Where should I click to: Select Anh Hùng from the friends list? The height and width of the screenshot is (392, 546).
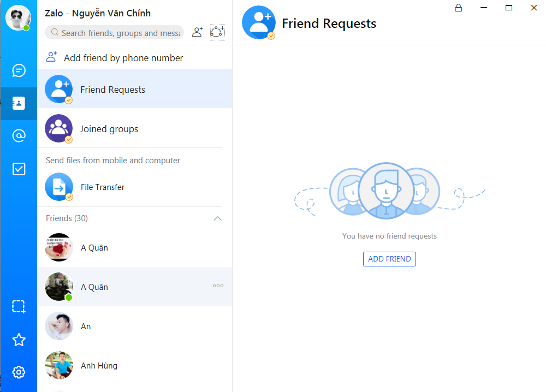point(99,366)
